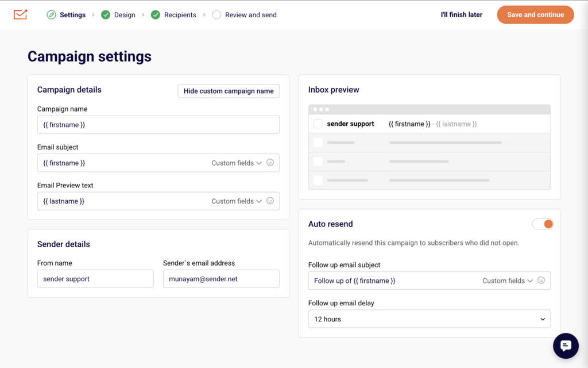The width and height of the screenshot is (588, 368).
Task: Click the Auto resend heading
Action: pos(330,224)
